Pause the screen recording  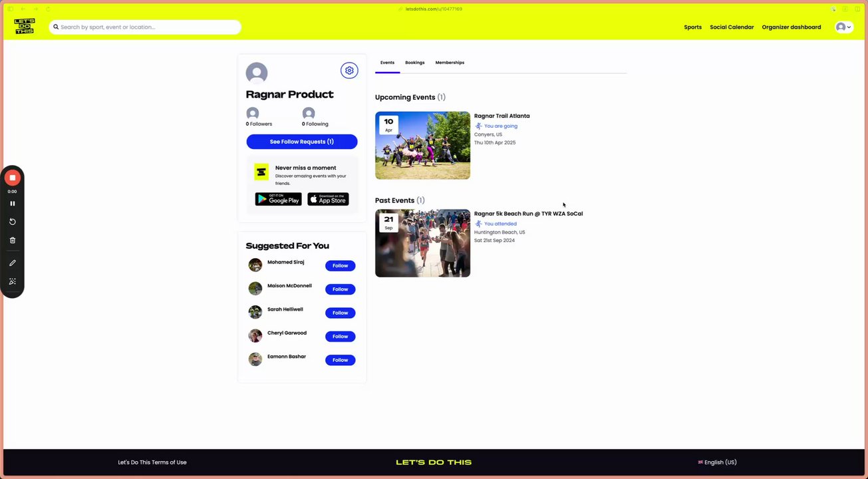[x=12, y=204]
